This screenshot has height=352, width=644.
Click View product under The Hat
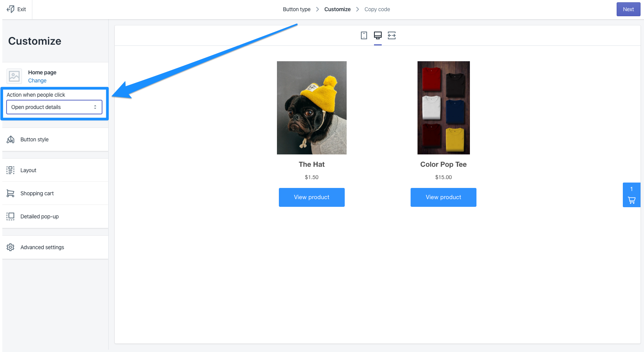pyautogui.click(x=312, y=197)
